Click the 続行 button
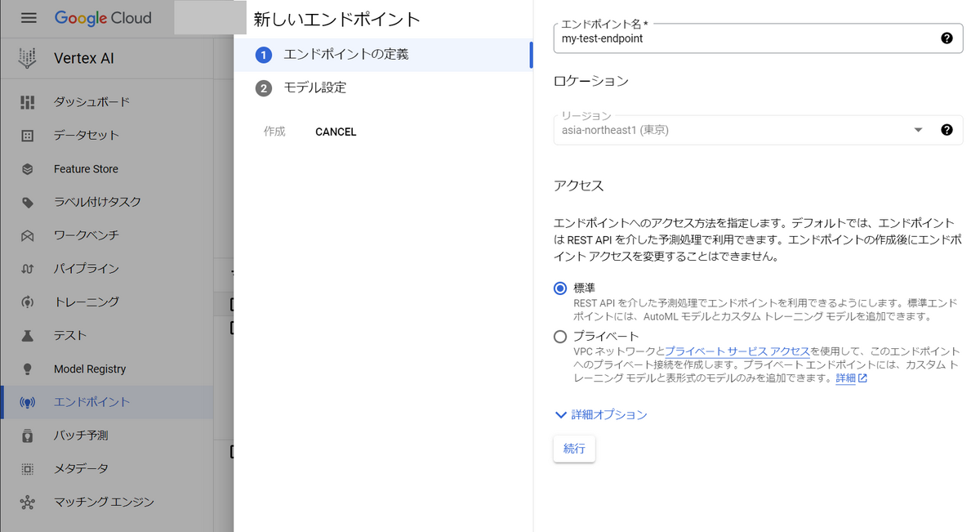Image resolution: width=980 pixels, height=532 pixels. 574,449
